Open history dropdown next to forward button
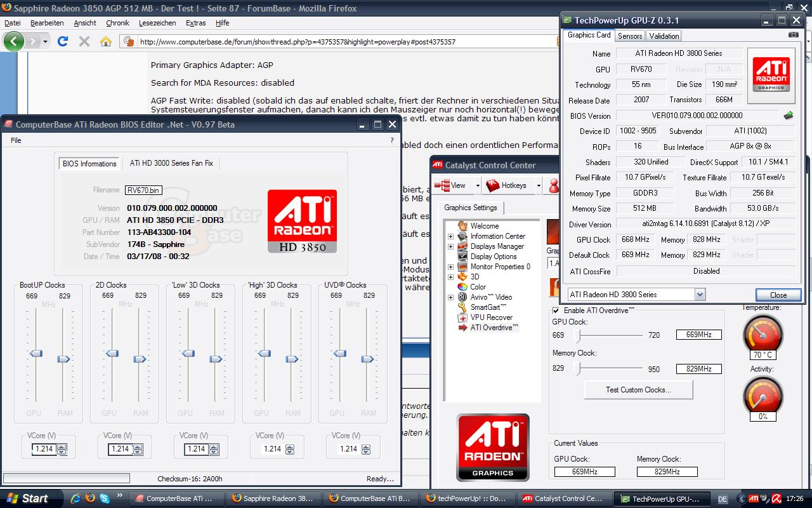This screenshot has width=812, height=508. click(45, 42)
